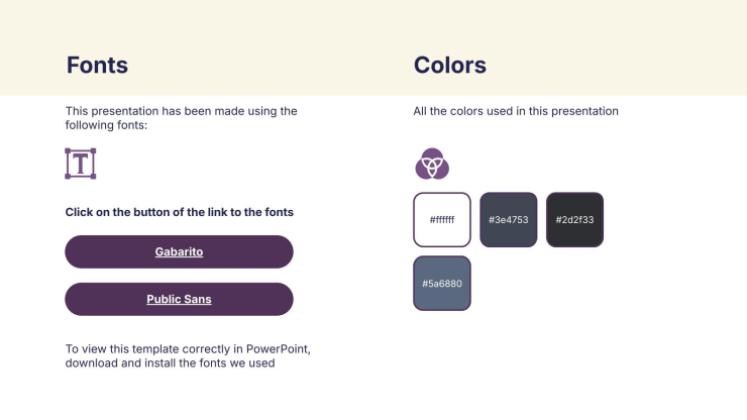Click the bold "Click on the button" instruction
Viewport: 747px width, 420px height.
(179, 212)
